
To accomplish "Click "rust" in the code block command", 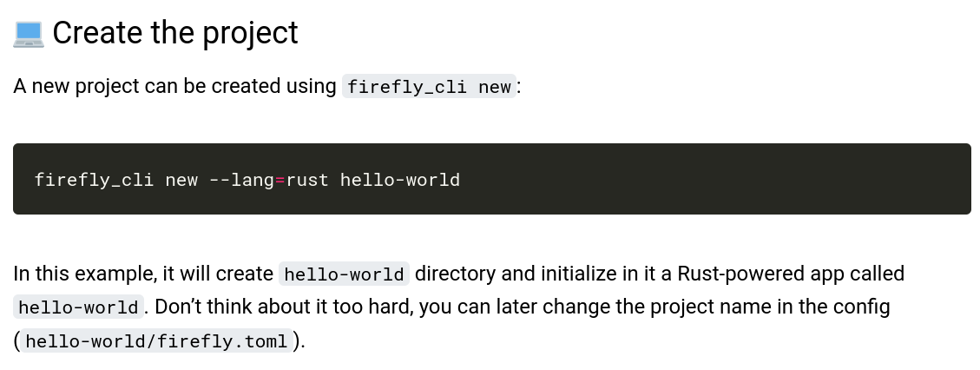I will [x=307, y=180].
